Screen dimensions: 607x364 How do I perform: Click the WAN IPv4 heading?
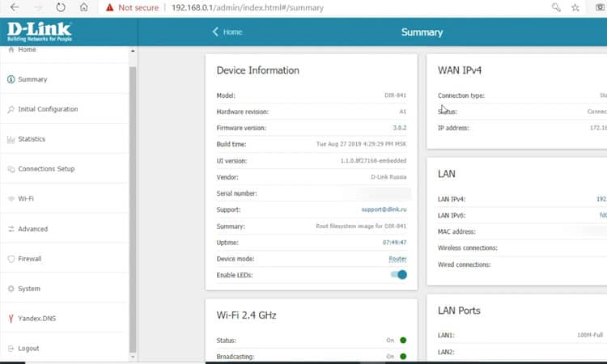[x=460, y=70]
